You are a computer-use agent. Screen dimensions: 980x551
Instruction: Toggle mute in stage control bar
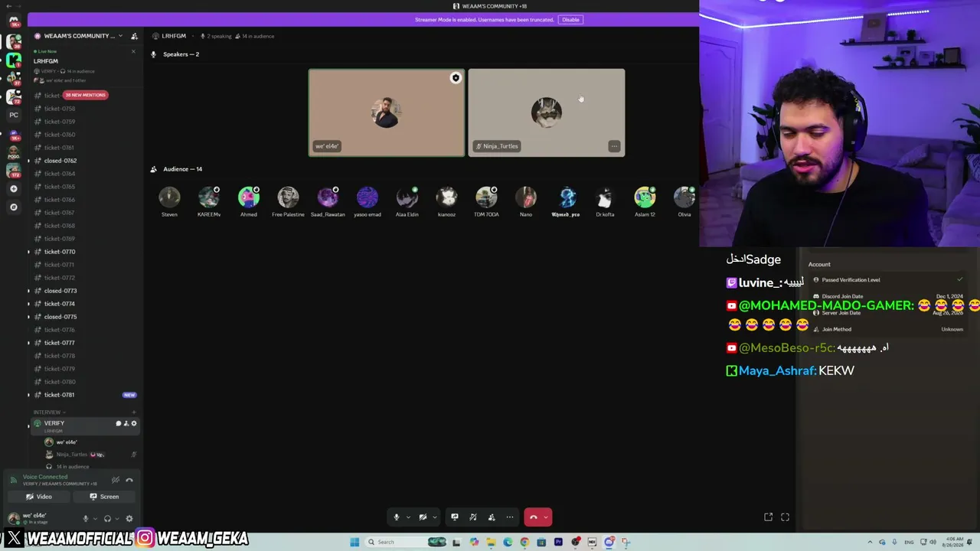tap(397, 517)
